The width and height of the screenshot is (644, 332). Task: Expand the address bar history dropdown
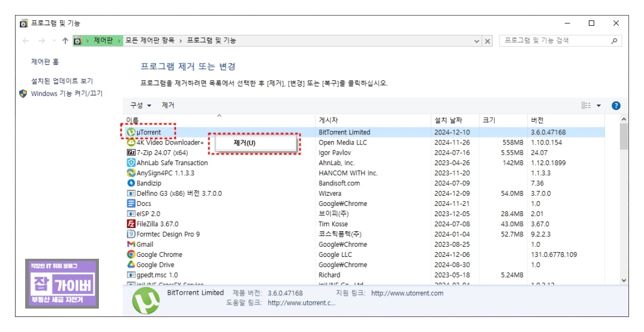coord(477,41)
